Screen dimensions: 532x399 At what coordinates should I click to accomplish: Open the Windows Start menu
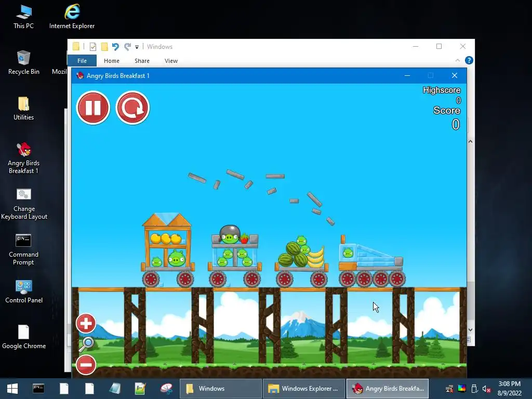pyautogui.click(x=12, y=389)
